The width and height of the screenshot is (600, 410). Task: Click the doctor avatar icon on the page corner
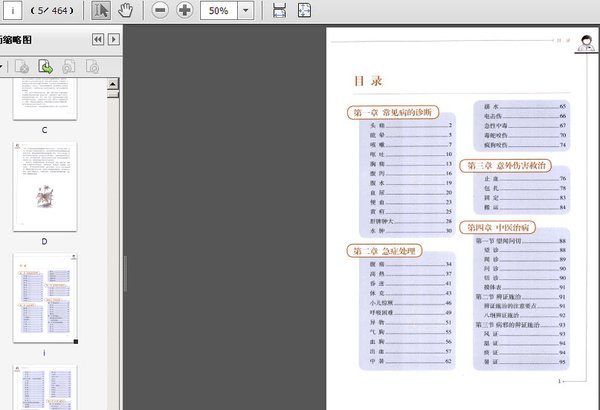(x=586, y=43)
